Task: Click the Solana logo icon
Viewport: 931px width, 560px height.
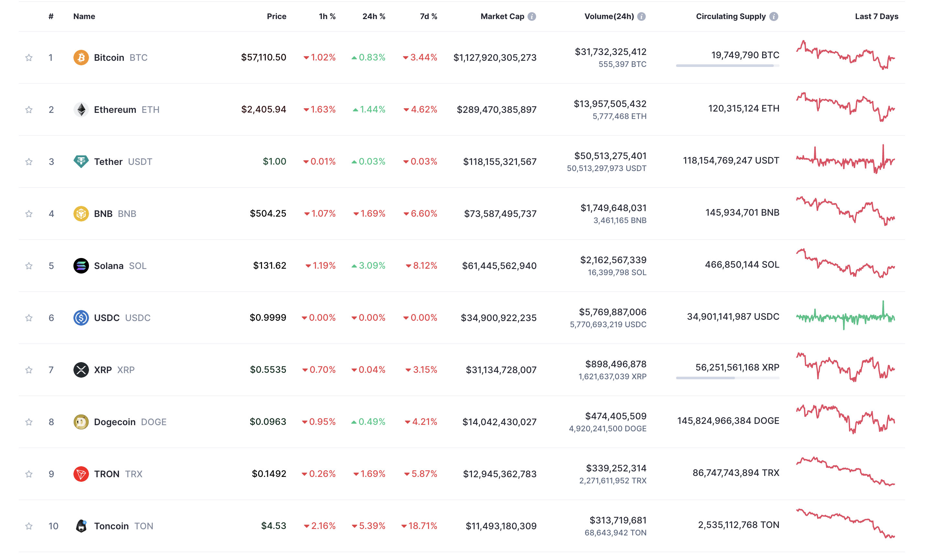Action: click(81, 266)
